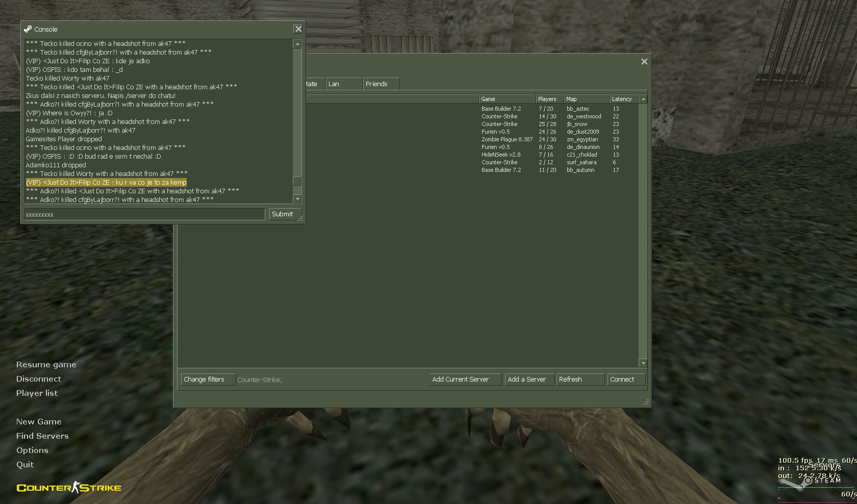Close the server browser window

644,61
